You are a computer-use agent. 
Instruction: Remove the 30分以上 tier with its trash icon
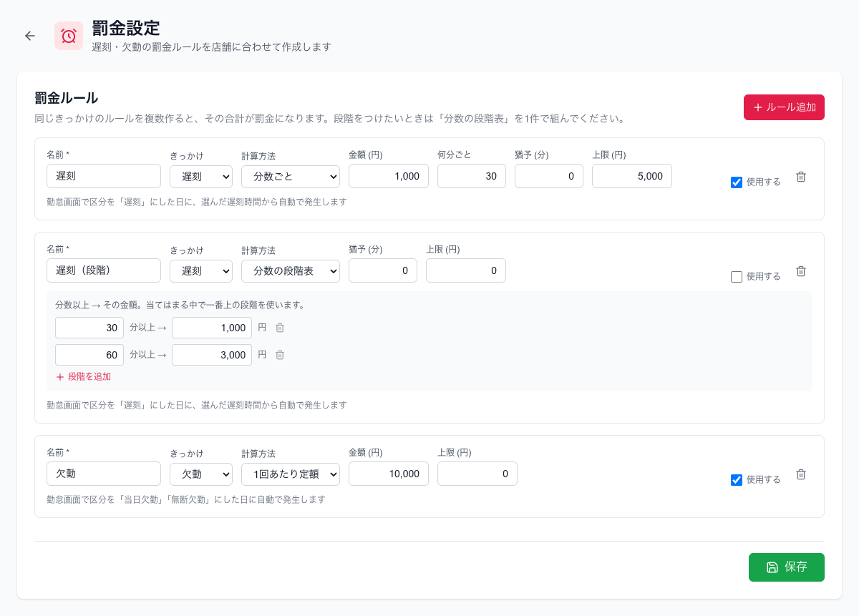(280, 328)
